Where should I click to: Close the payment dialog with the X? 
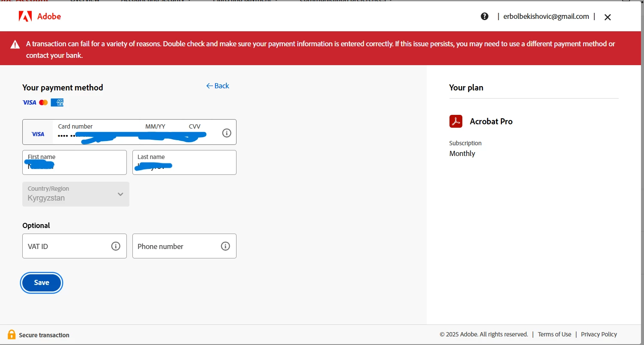click(608, 17)
